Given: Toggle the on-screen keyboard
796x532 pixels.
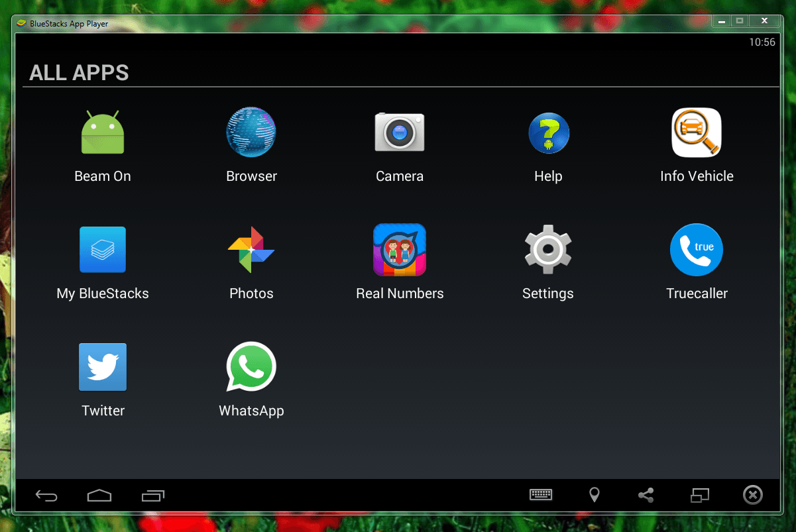Looking at the screenshot, I should (540, 495).
